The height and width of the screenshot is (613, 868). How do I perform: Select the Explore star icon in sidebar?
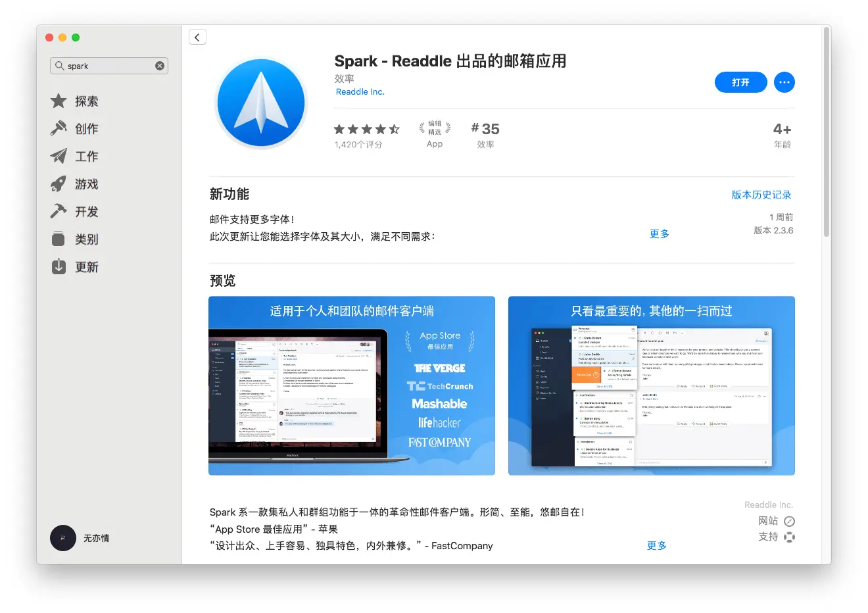pos(60,101)
